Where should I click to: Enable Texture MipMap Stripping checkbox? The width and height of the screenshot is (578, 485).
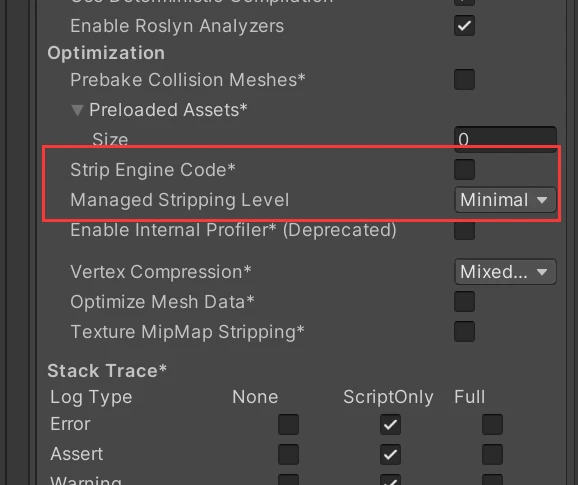[464, 332]
